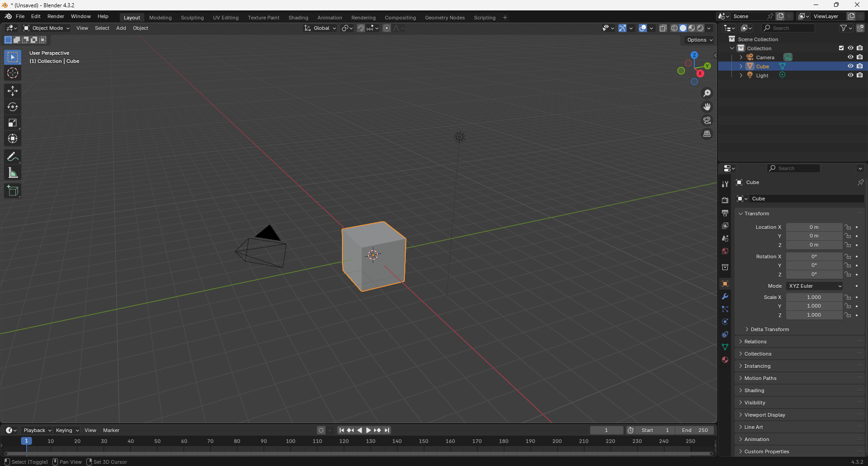
Task: Toggle proportional editing button
Action: pos(387,28)
